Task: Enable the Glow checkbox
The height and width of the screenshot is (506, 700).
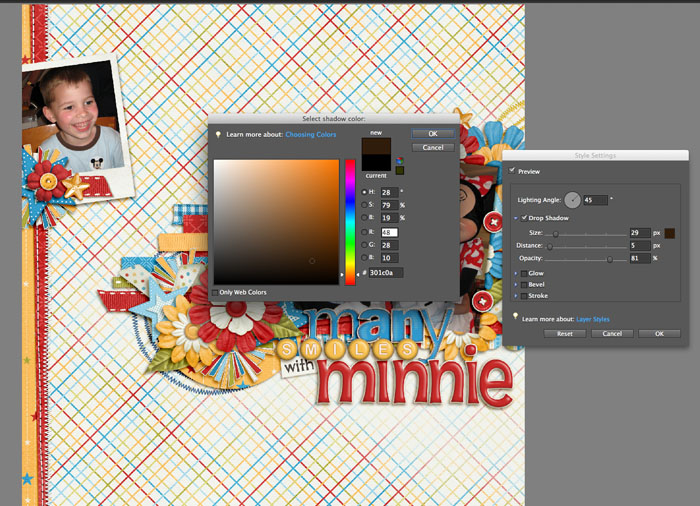Action: pos(524,273)
